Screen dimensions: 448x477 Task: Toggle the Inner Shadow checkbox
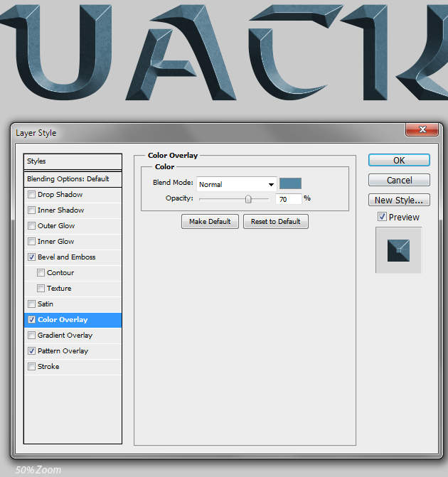pos(31,210)
